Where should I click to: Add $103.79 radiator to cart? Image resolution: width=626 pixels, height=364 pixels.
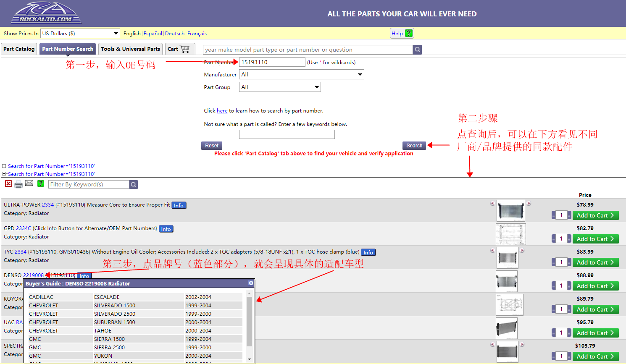[x=595, y=356]
